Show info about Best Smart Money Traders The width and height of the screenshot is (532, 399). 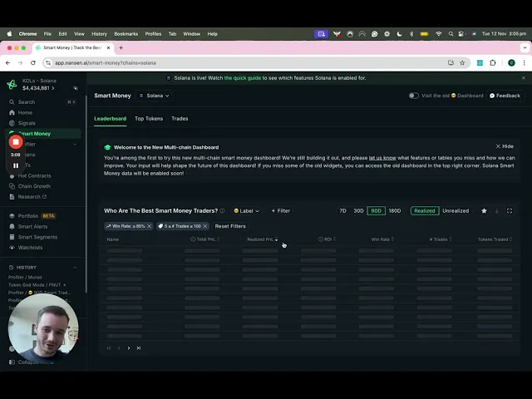click(x=222, y=210)
